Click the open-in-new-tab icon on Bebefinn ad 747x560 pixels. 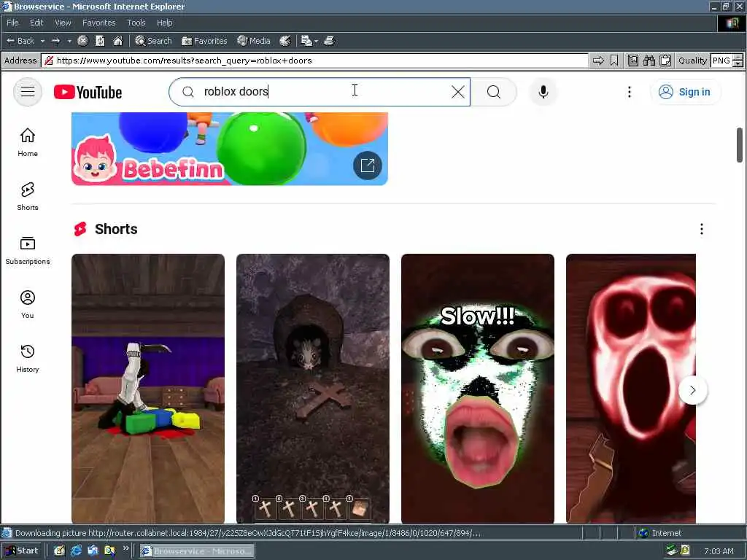tap(368, 166)
